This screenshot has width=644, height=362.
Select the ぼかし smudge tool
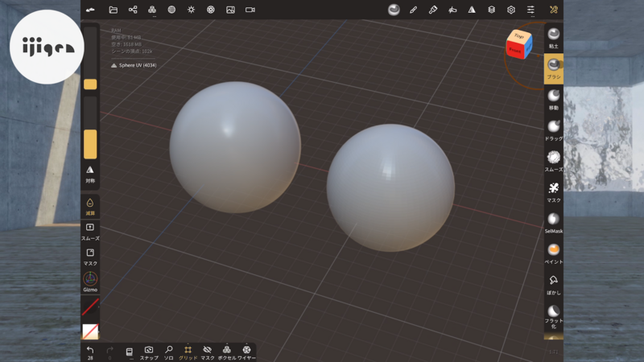pyautogui.click(x=554, y=285)
